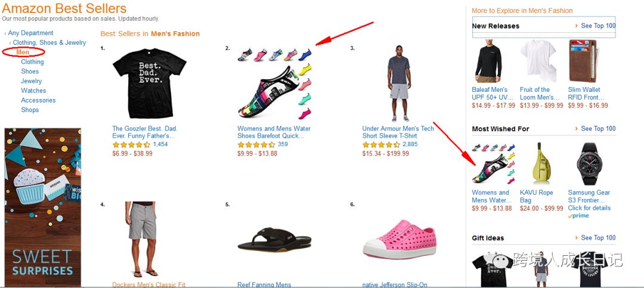Select the Samsung Gear S3 watch image
Image resolution: width=644 pixels, height=288 pixels.
588,163
